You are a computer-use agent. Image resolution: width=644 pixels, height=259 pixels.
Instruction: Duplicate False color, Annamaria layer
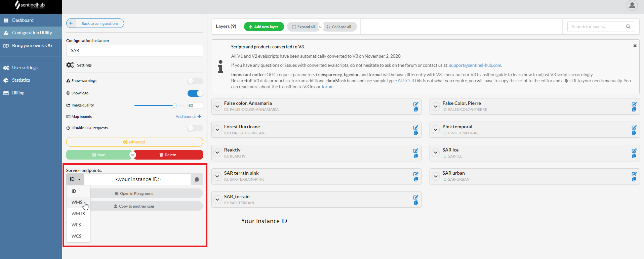pos(416,109)
